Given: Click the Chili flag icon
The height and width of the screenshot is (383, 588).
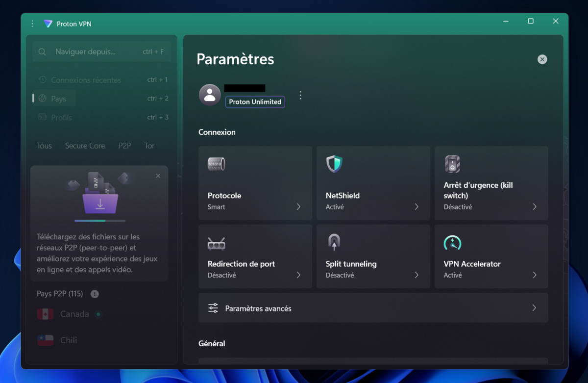Looking at the screenshot, I should [46, 340].
